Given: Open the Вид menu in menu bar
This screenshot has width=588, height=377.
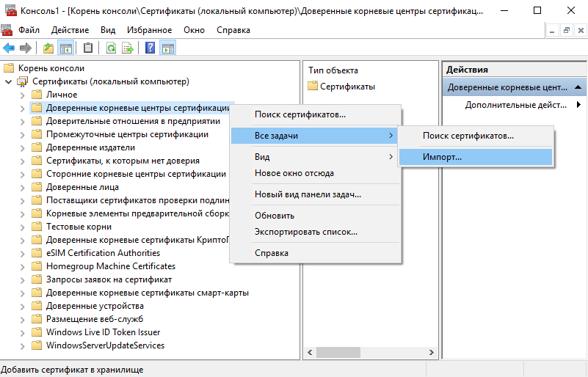Looking at the screenshot, I should click(108, 30).
